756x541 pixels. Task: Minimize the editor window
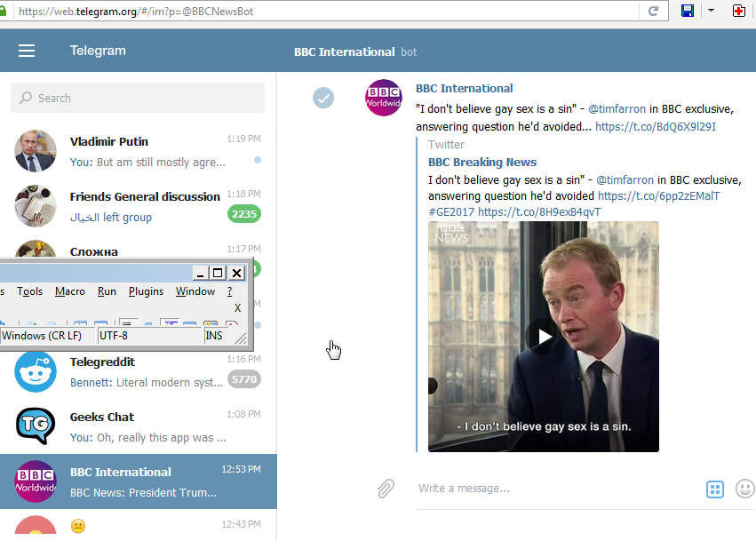pos(200,273)
